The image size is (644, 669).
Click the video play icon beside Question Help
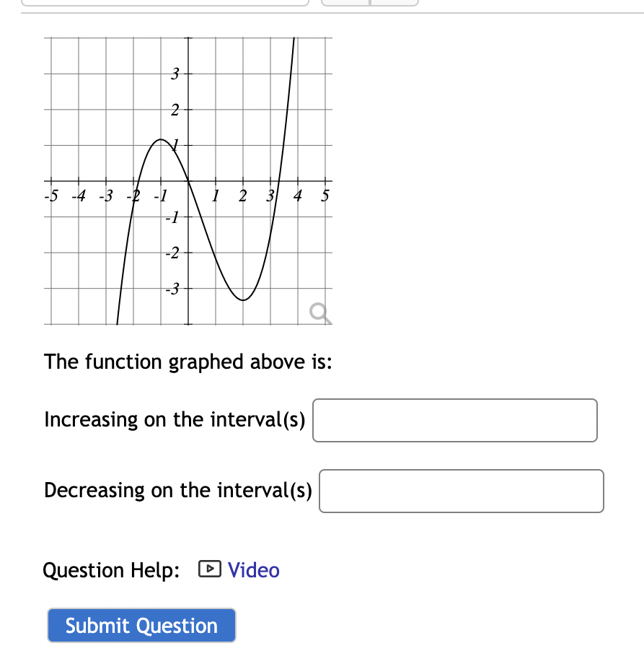click(208, 570)
